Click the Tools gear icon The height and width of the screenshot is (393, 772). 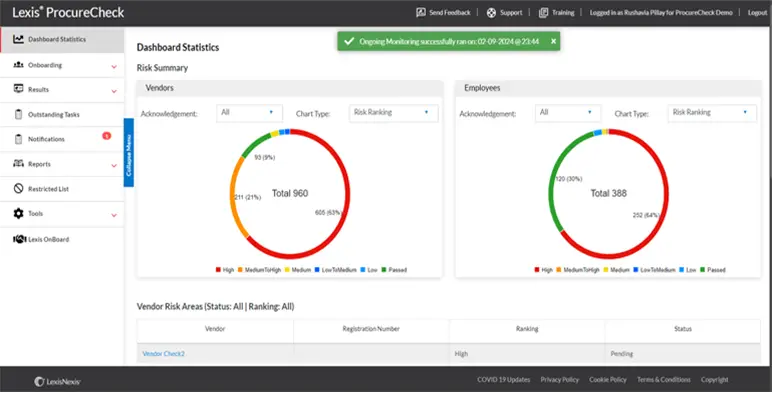tap(18, 213)
